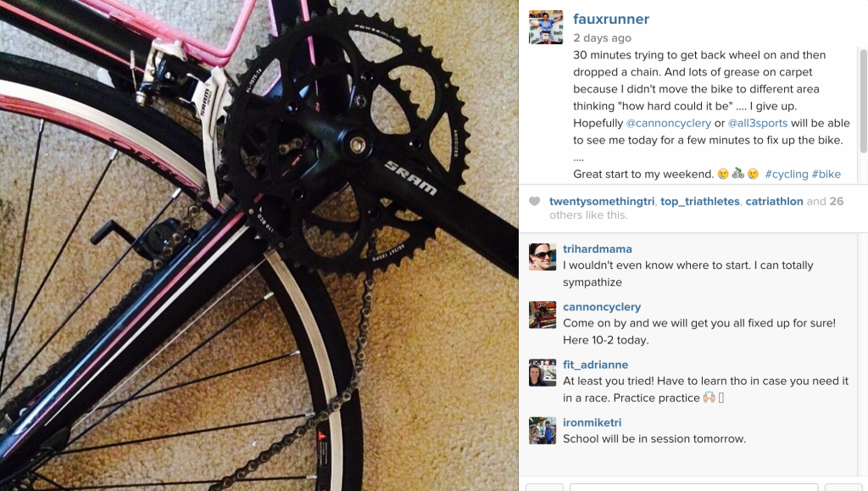Open trihardmama commenter username
The height and width of the screenshot is (491, 868).
tap(598, 249)
